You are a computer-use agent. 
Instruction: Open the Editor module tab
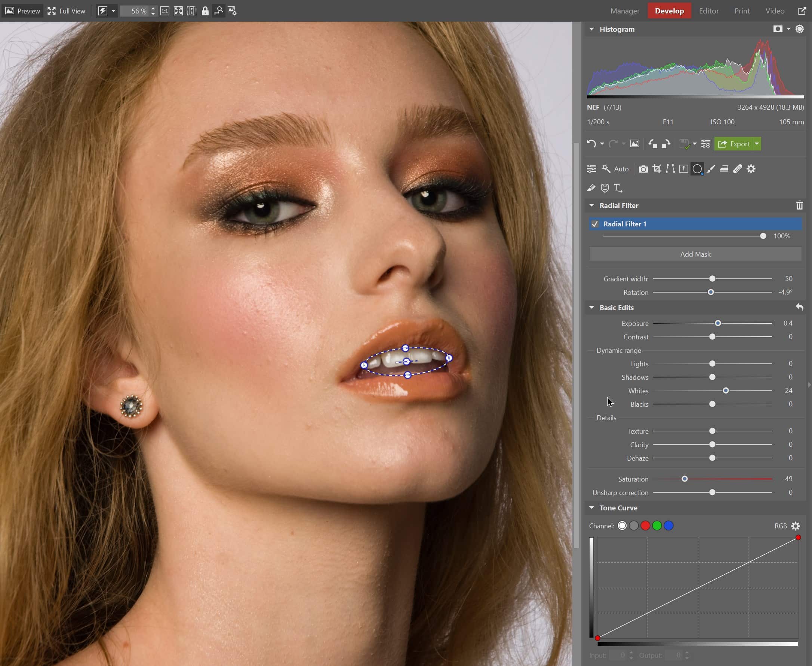(x=708, y=11)
